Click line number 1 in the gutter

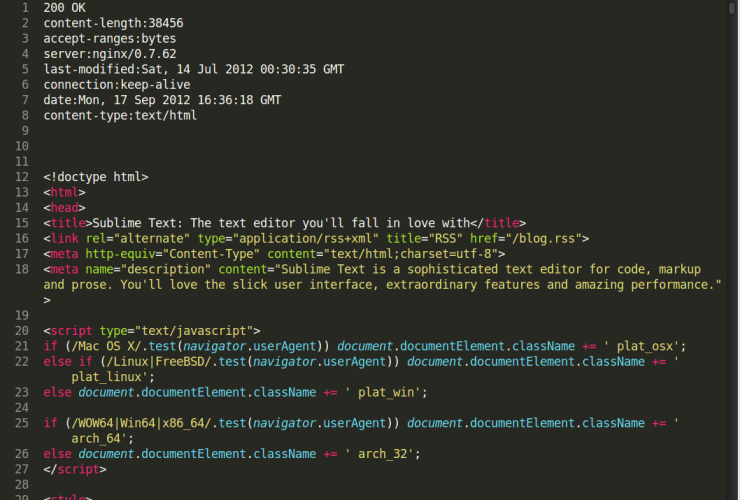[x=22, y=7]
